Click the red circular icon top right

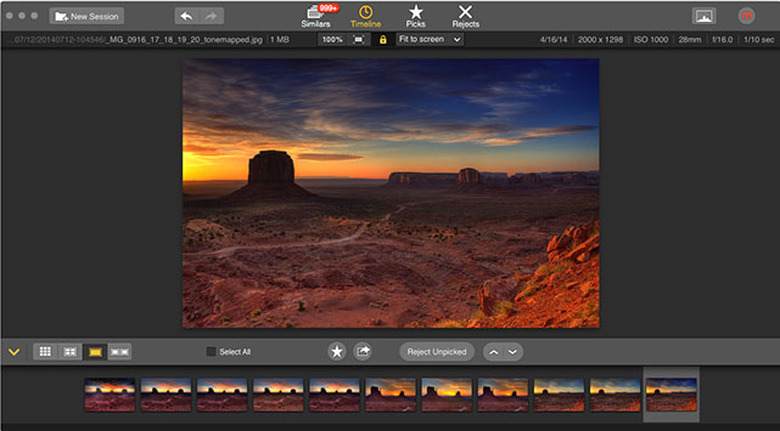(745, 16)
